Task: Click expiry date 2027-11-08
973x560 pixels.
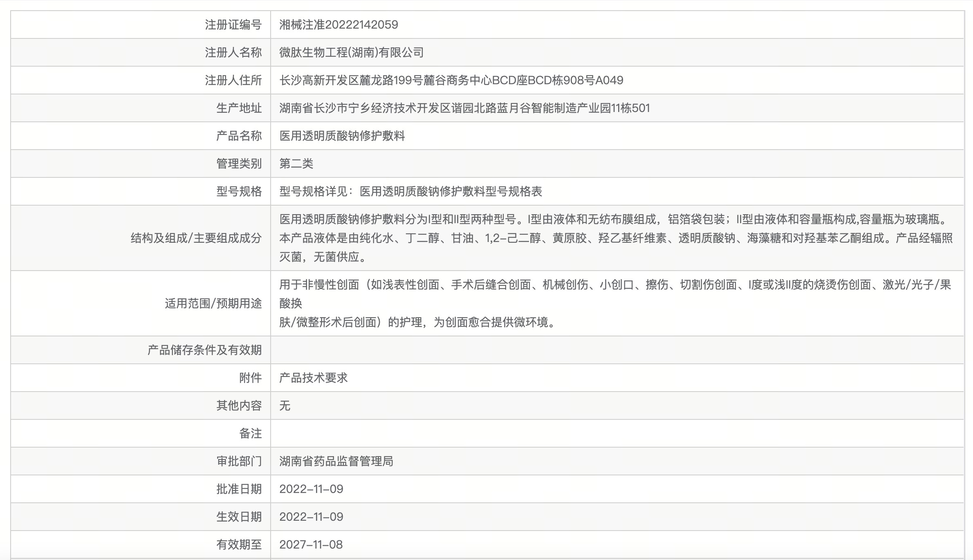Action: click(x=311, y=544)
